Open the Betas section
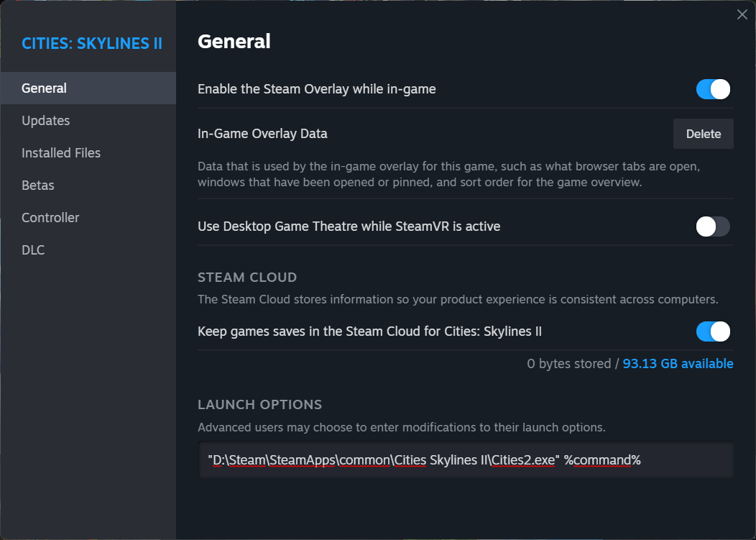 coord(37,186)
